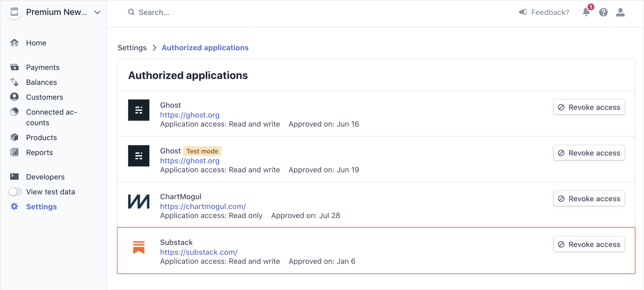Viewport: 644px width, 290px height.
Task: Click the Substack app name
Action: click(177, 242)
